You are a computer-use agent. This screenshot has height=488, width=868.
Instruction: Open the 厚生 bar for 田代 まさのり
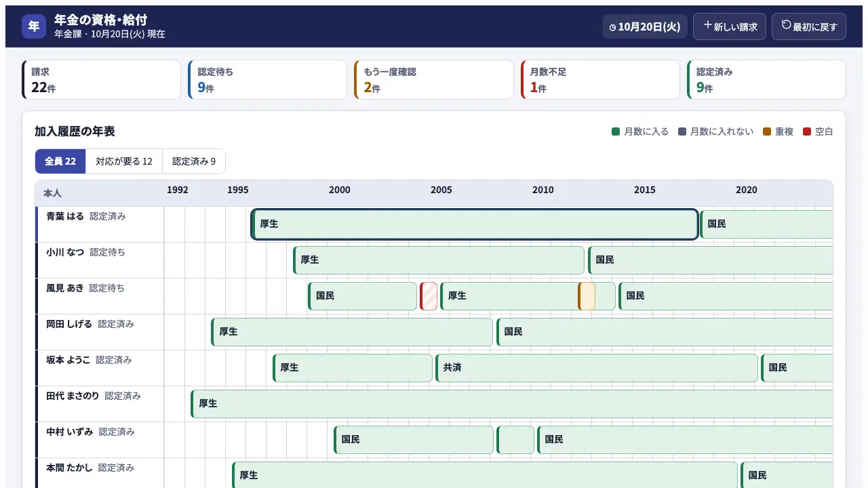point(512,404)
